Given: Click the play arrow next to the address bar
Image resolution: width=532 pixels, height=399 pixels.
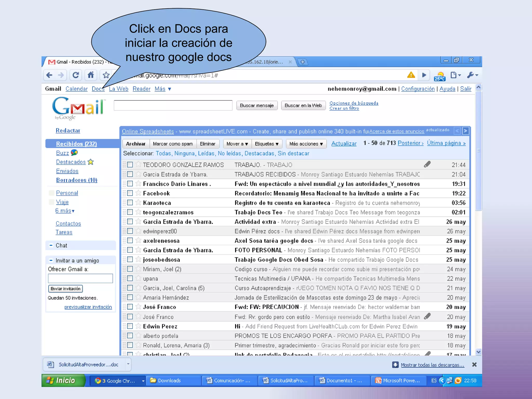Looking at the screenshot, I should [424, 75].
